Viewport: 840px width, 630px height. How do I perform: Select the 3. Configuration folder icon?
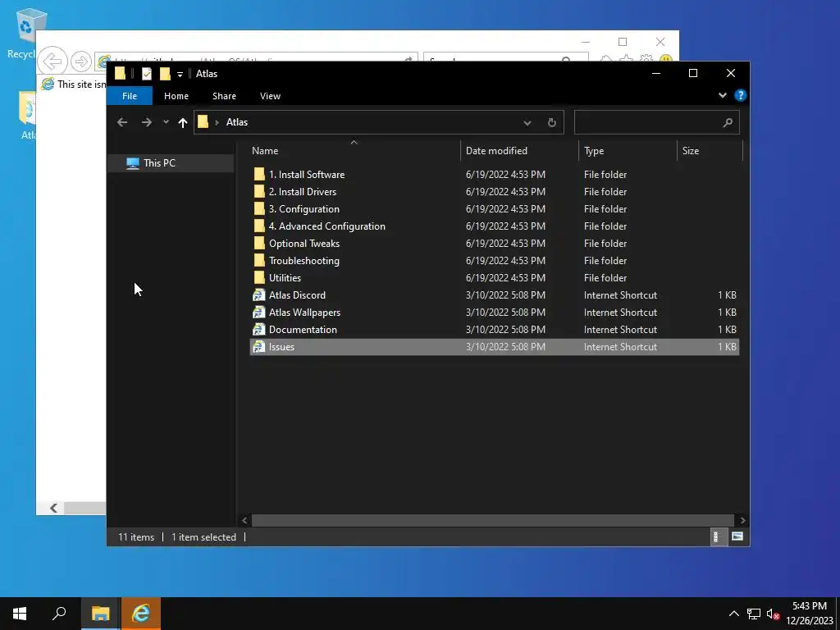259,208
